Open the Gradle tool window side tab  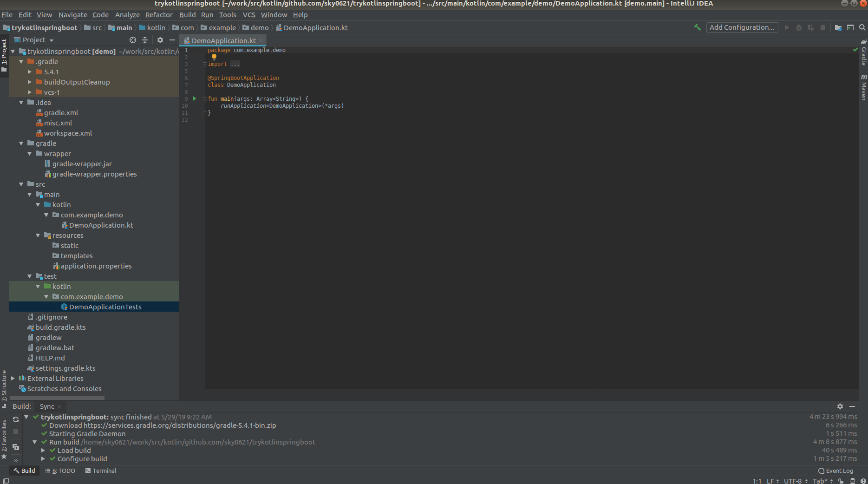tap(863, 56)
